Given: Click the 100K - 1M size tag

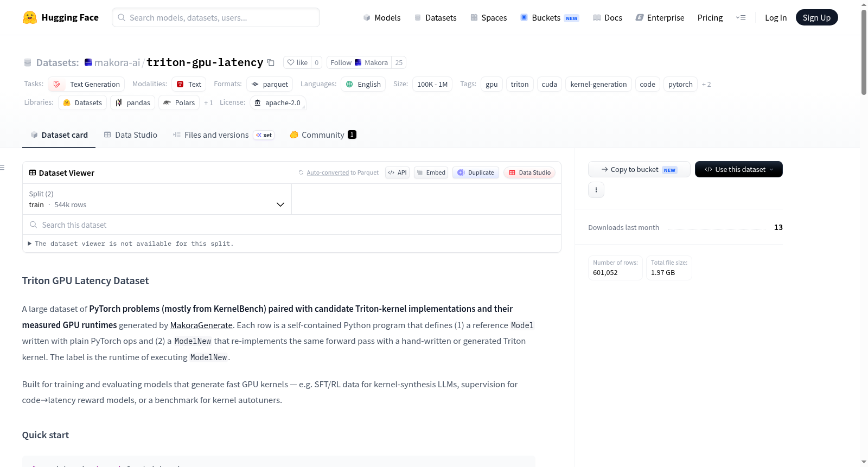Looking at the screenshot, I should click(432, 84).
